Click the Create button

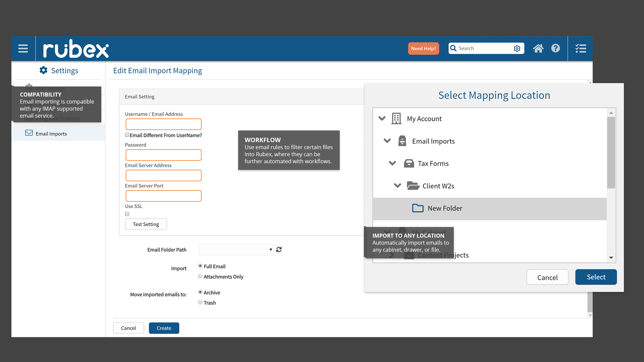coord(164,328)
